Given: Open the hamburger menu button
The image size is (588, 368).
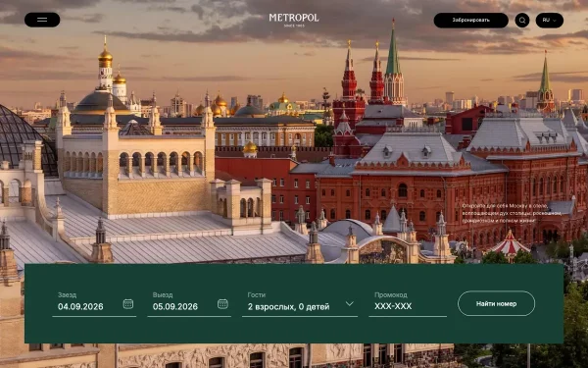Looking at the screenshot, I should point(42,20).
